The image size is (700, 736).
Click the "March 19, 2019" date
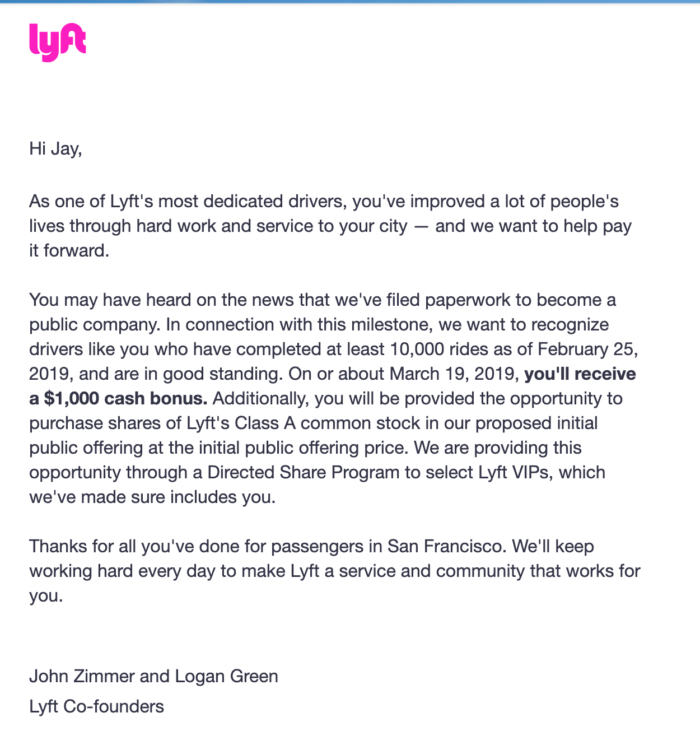[x=454, y=374]
